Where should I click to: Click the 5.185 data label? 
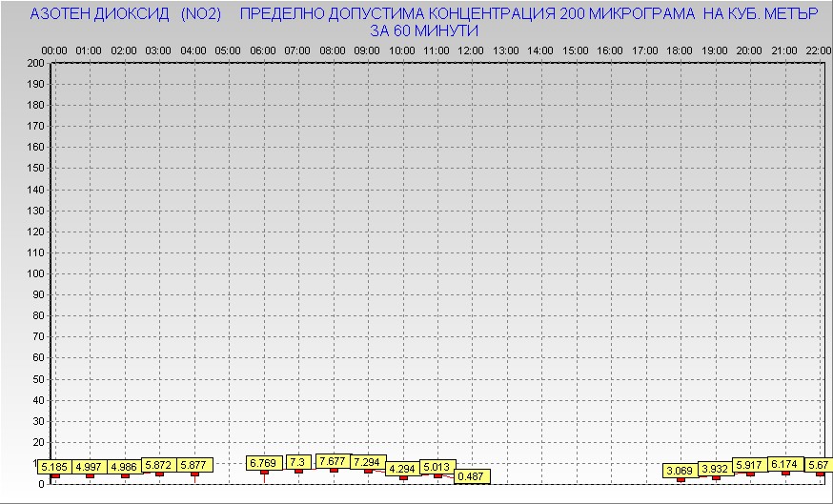coord(53,467)
